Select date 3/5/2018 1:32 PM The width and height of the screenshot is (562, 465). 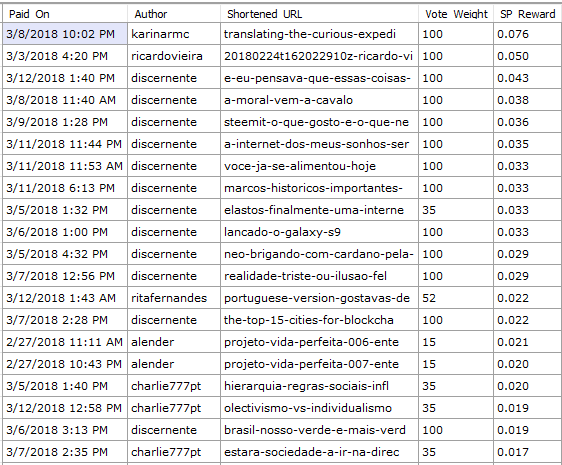tap(65, 210)
